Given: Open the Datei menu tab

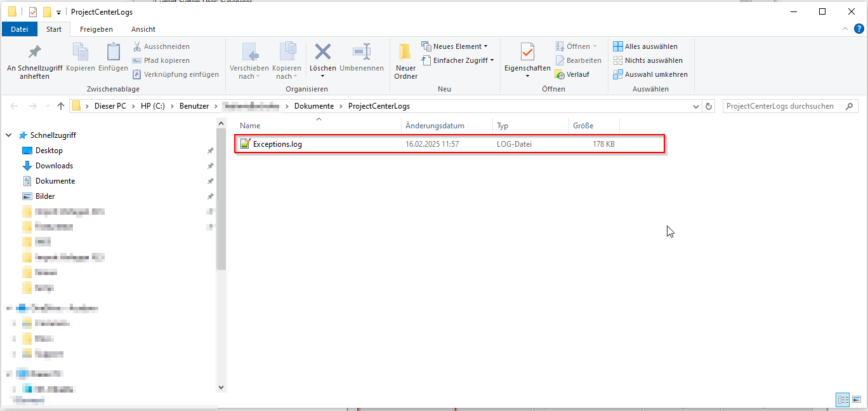Looking at the screenshot, I should [20, 29].
